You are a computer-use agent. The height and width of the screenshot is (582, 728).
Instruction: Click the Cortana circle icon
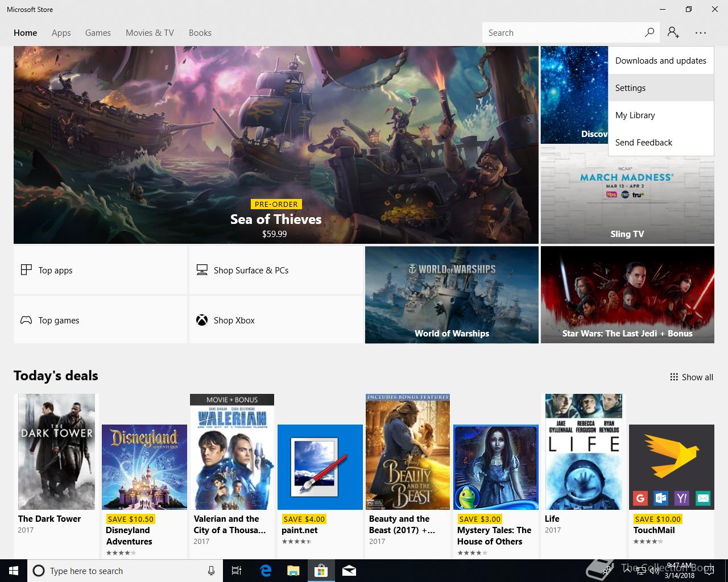click(39, 571)
